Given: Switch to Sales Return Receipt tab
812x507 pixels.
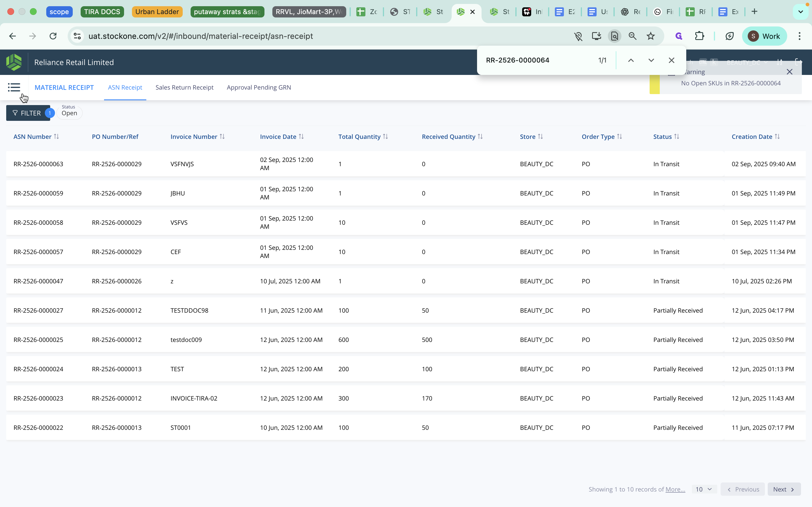Looking at the screenshot, I should tap(184, 88).
